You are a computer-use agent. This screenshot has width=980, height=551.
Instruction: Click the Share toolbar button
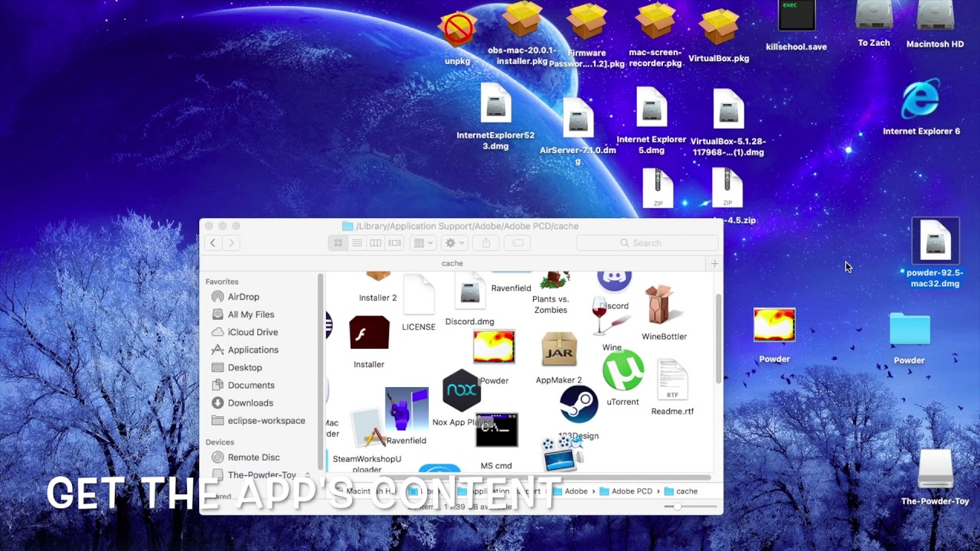[485, 243]
